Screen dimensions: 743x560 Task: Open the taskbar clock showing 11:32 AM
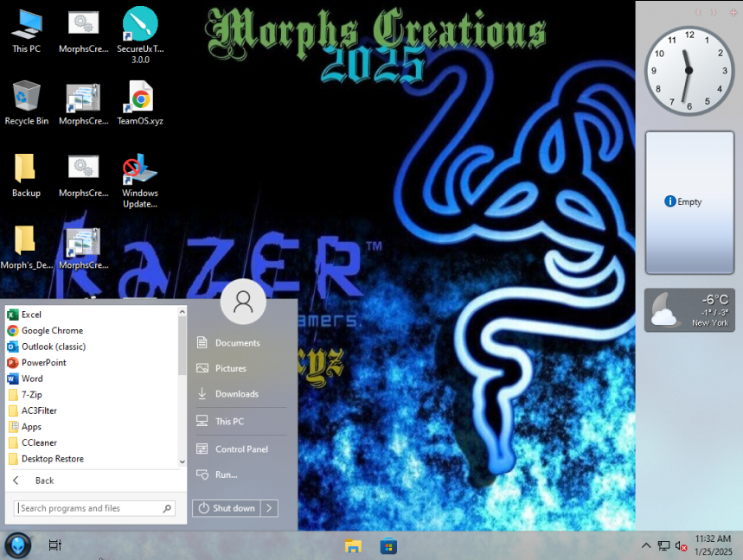[x=713, y=544]
